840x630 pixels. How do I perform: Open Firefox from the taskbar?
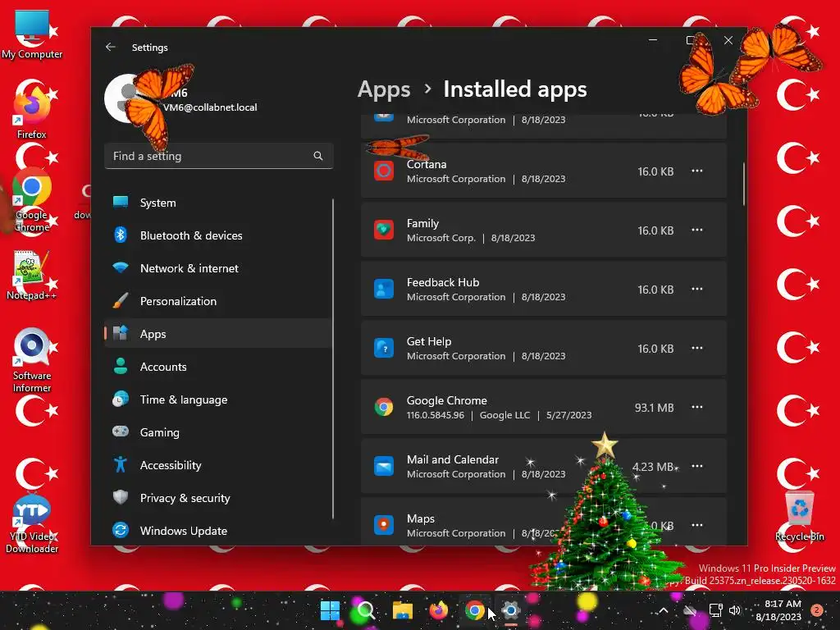438,610
